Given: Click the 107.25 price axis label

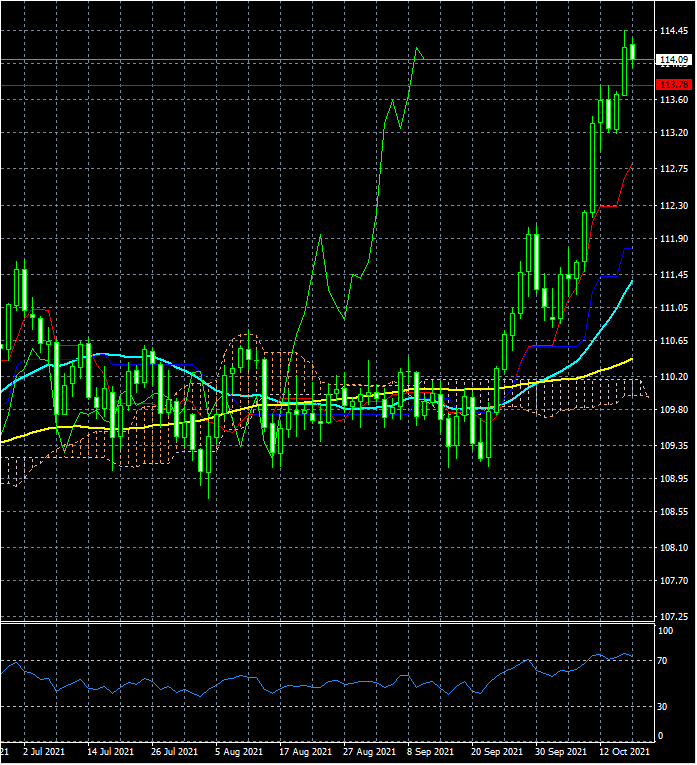Looking at the screenshot, I should point(674,617).
